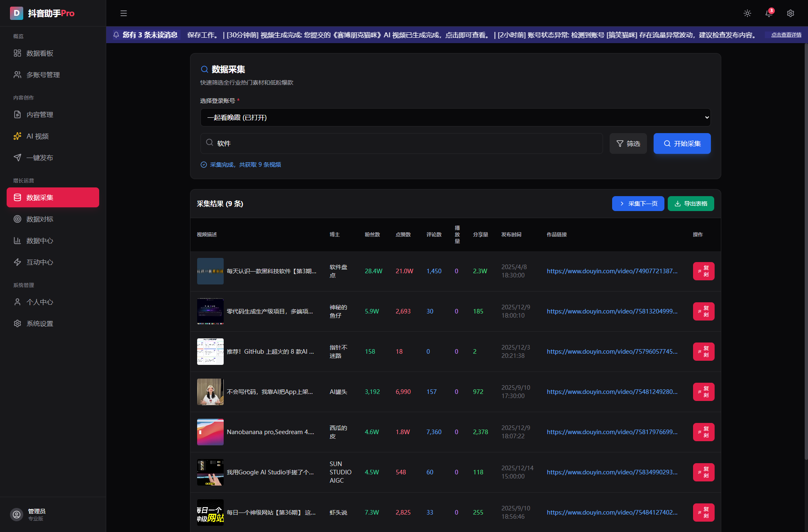This screenshot has width=808, height=532.
Task: Click 采集下一页 to load next page
Action: coord(638,204)
